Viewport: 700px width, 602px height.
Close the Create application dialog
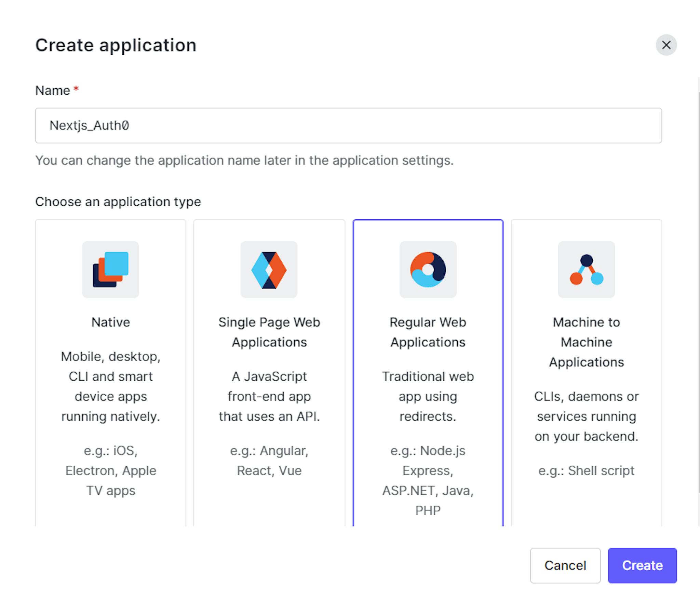tap(666, 45)
